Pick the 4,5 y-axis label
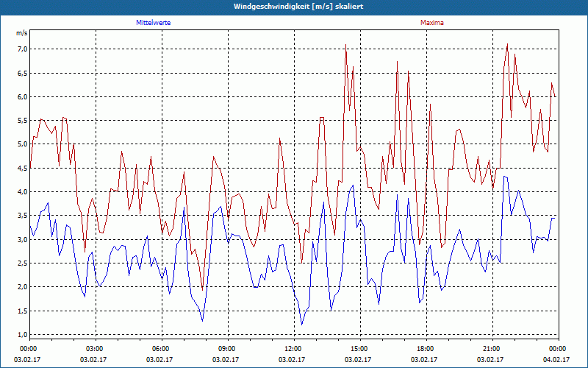 tap(23, 169)
